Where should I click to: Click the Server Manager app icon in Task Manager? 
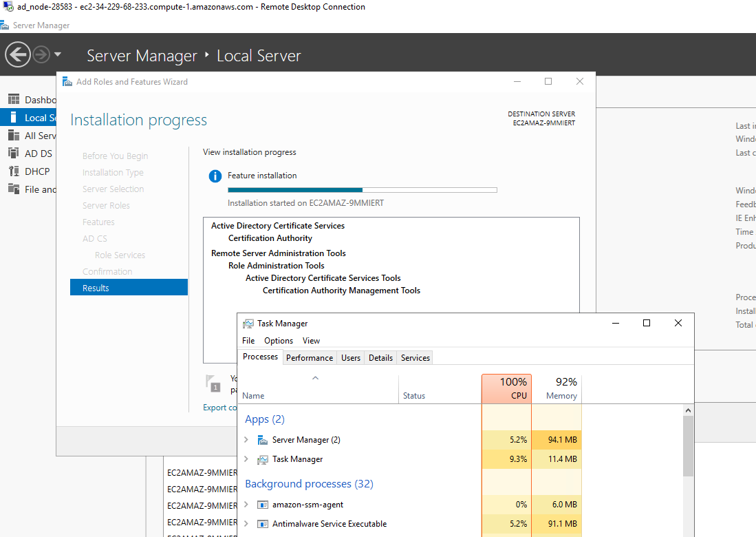262,439
